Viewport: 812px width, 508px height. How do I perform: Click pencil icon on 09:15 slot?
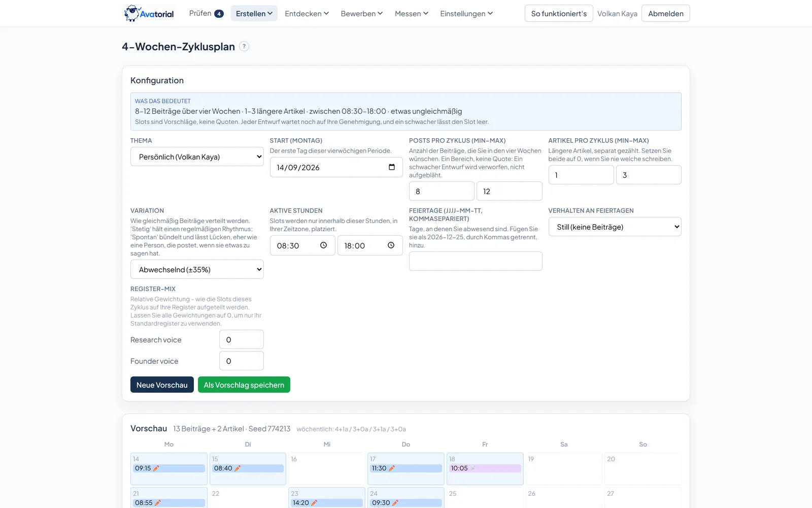156,468
